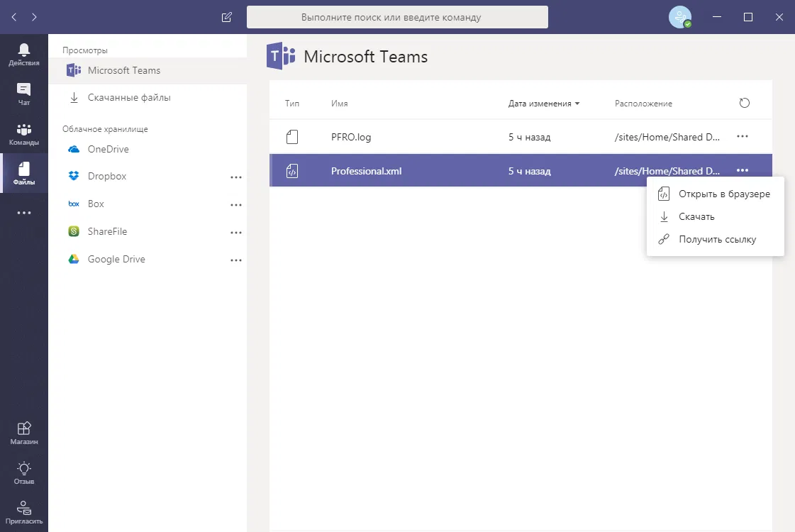Open more options for Dropbox
795x532 pixels.
pos(235,177)
